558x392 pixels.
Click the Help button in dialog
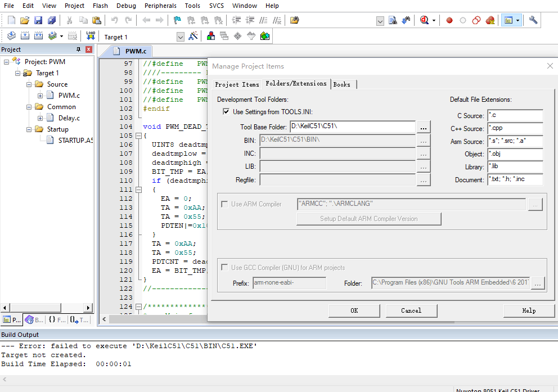pyautogui.click(x=529, y=310)
